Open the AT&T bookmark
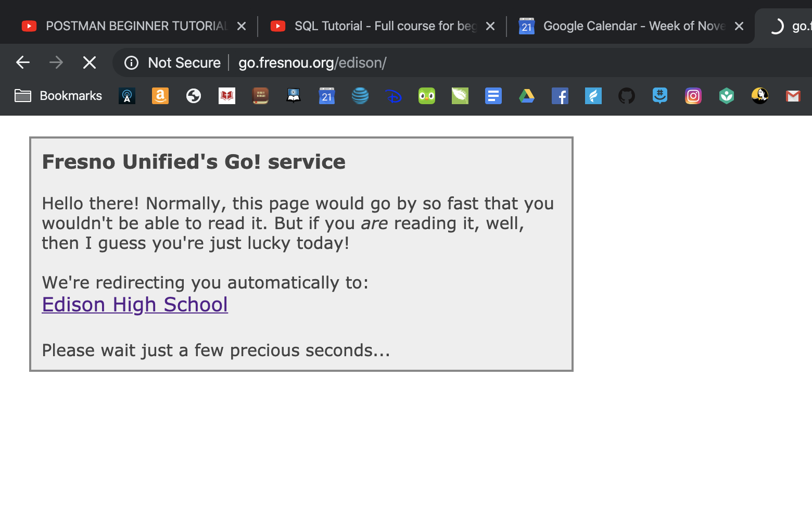812x527 pixels. click(x=360, y=96)
